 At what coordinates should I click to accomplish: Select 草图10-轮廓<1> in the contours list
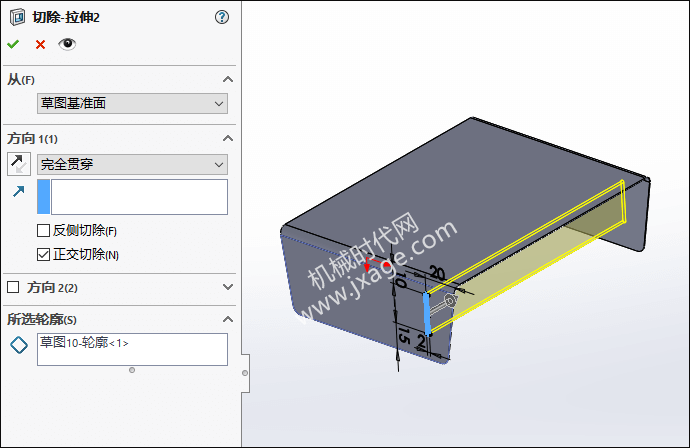click(84, 342)
